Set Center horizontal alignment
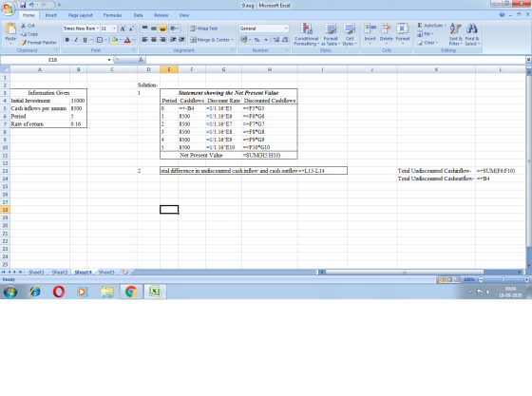The image size is (532, 396). coord(154,40)
